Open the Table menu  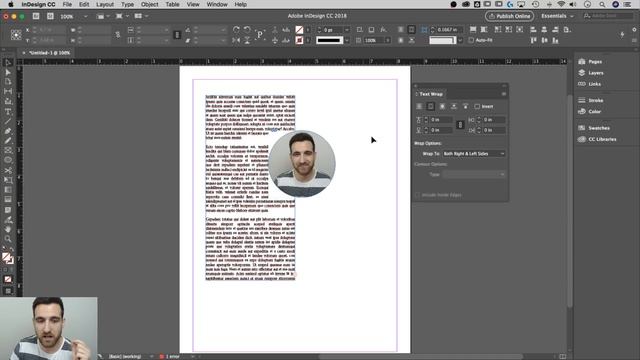[172, 4]
